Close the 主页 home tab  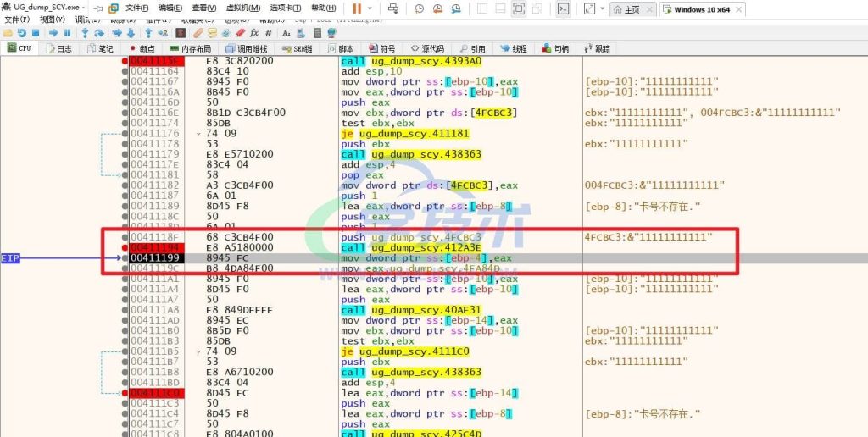tap(648, 9)
